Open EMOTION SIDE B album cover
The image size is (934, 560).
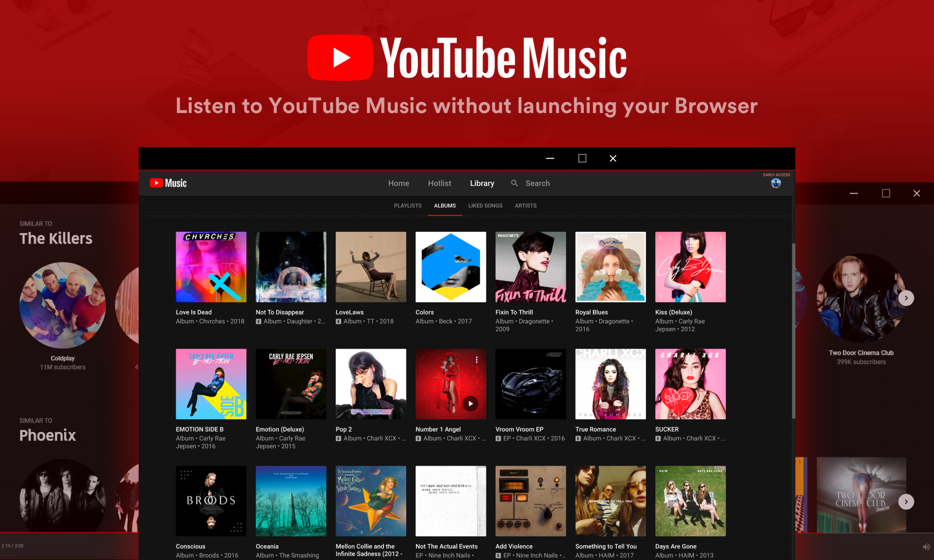[211, 384]
